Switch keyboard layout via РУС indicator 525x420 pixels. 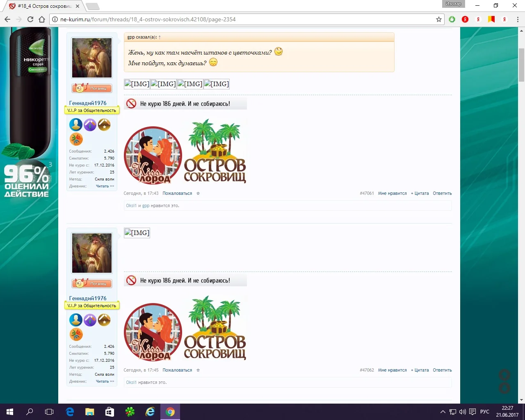(x=484, y=411)
